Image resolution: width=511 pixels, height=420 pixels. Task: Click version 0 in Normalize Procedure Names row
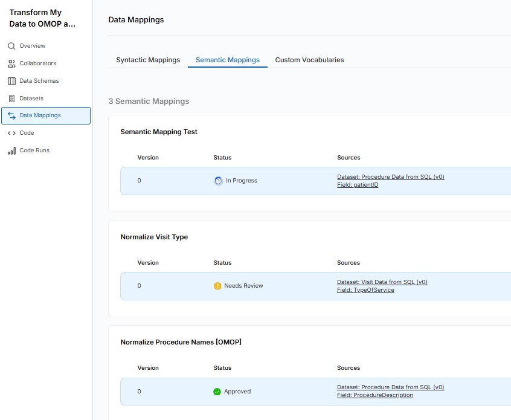(139, 392)
